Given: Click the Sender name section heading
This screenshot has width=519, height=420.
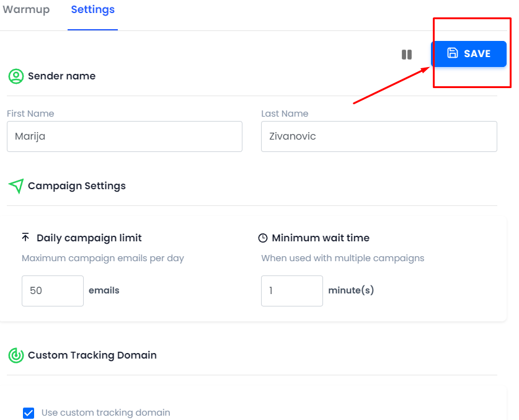Looking at the screenshot, I should 61,76.
